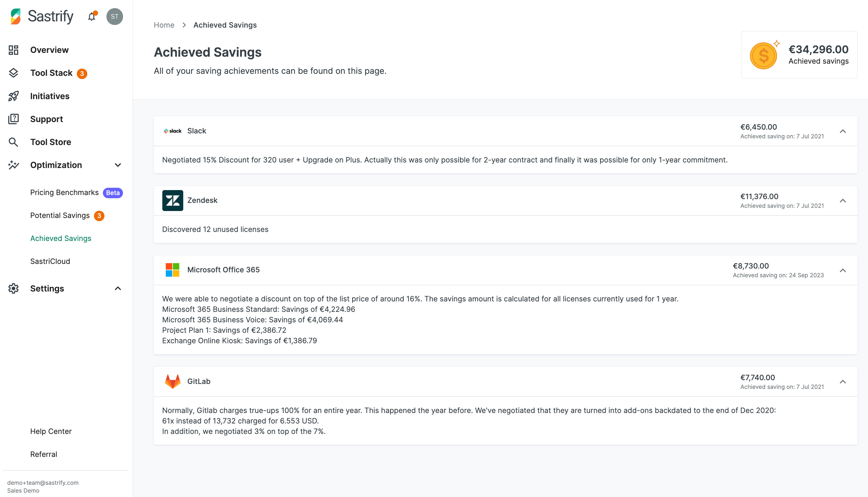This screenshot has height=497, width=868.
Task: Click the Tool Store search icon
Action: [14, 142]
